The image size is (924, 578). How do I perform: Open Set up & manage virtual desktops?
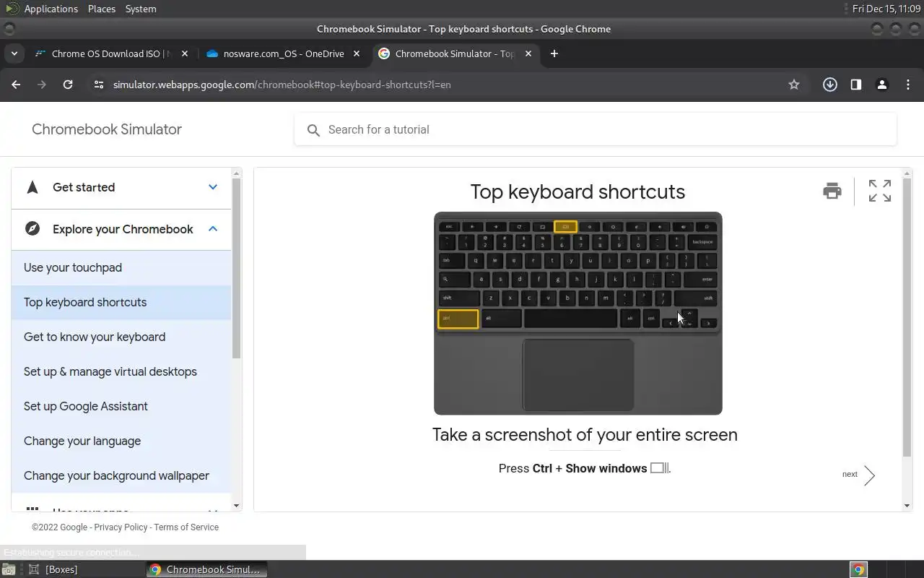121,371
